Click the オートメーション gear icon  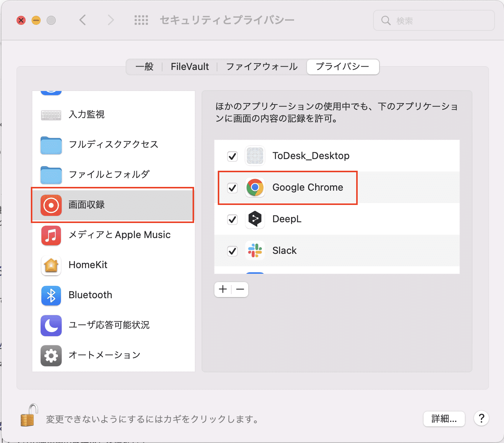point(51,355)
